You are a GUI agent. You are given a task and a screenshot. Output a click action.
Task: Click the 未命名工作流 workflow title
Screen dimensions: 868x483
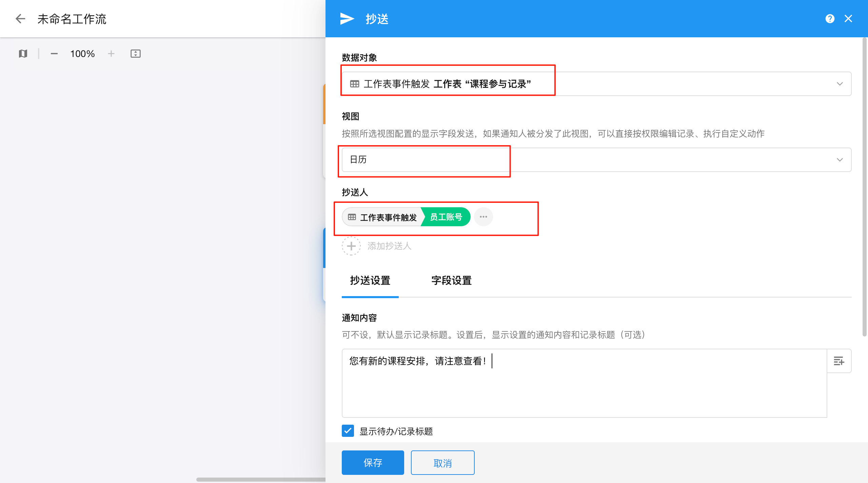point(72,19)
